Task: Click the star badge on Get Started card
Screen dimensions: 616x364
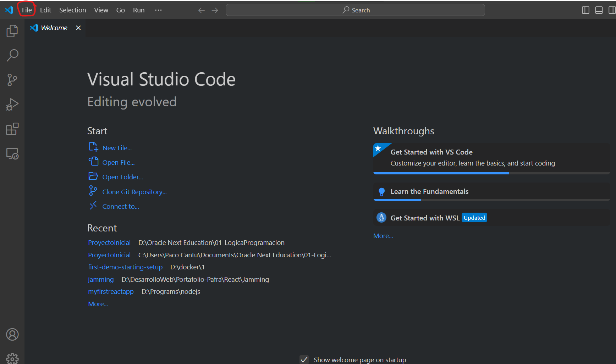Action: tap(379, 148)
